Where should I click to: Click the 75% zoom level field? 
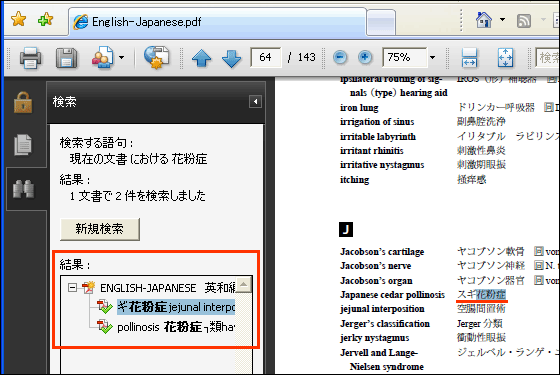point(404,57)
